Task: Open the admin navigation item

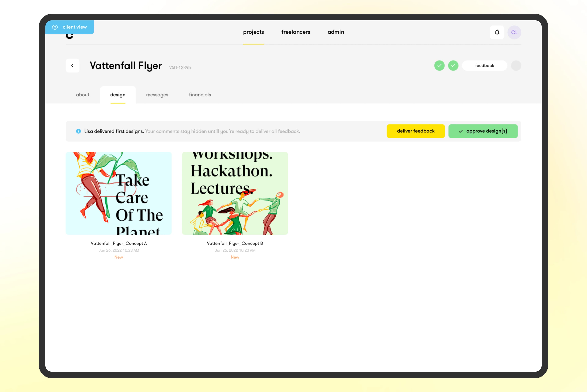Action: coord(336,32)
